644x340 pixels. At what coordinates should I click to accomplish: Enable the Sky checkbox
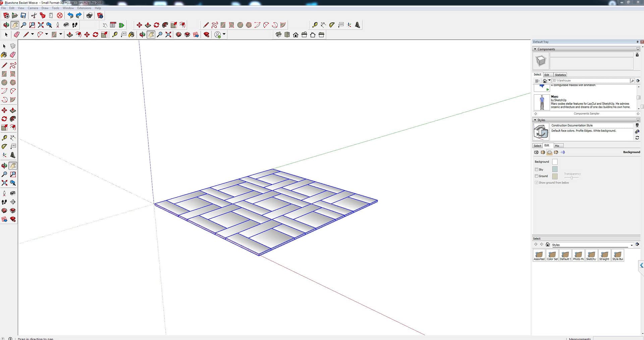point(536,169)
